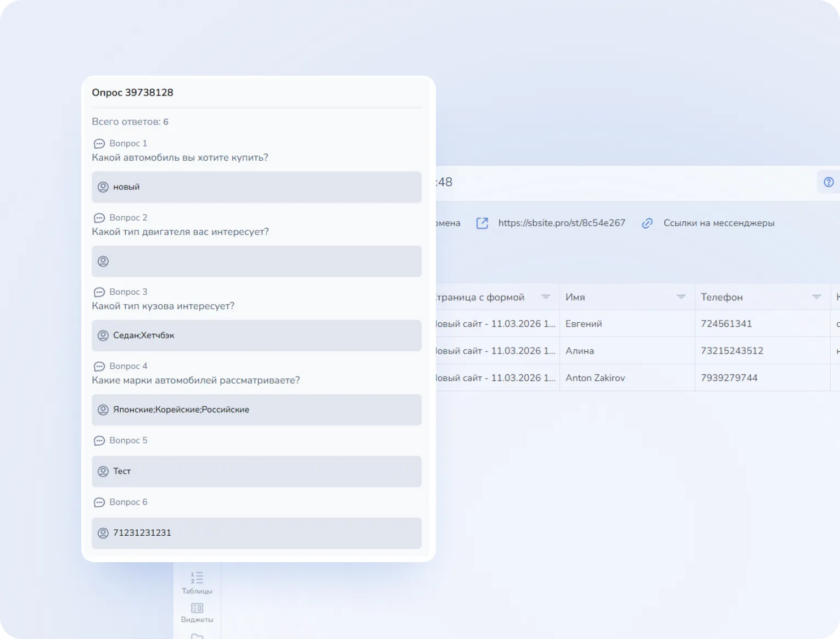This screenshot has width=840, height=639.
Task: Click the Опрос 39738128 title
Action: (132, 93)
